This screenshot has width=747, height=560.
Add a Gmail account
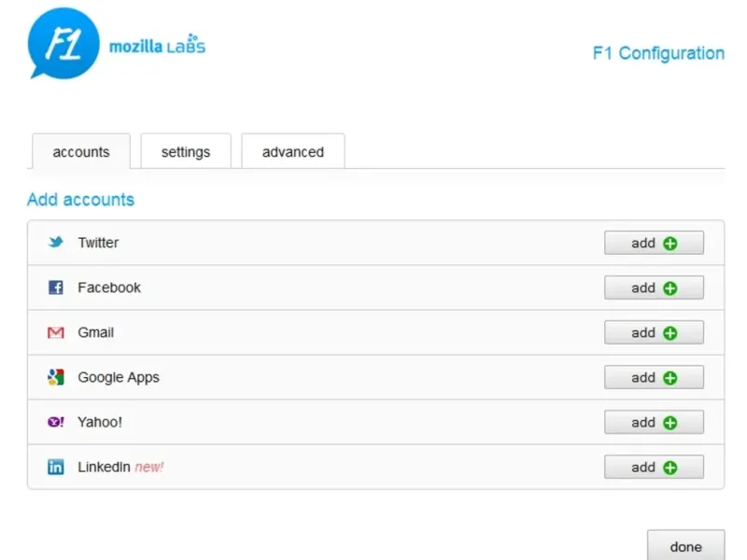point(654,333)
